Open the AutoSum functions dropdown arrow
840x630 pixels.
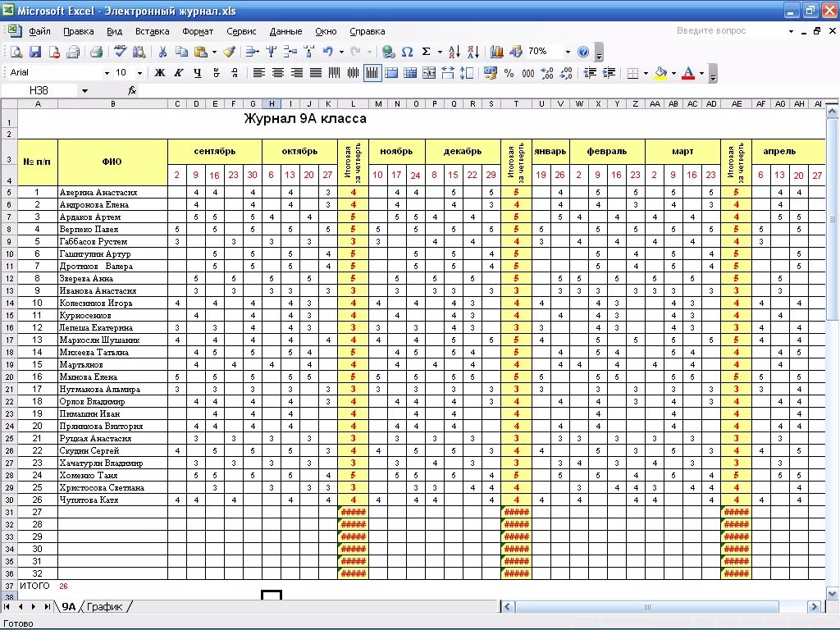pyautogui.click(x=440, y=52)
